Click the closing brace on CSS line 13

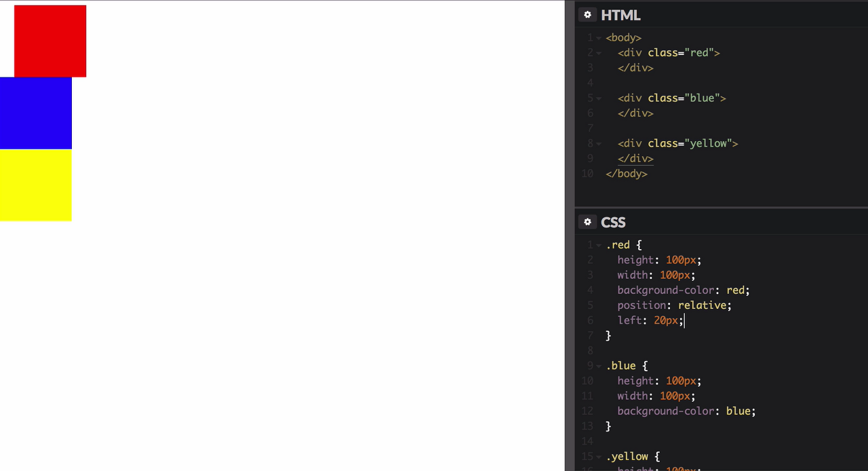[x=608, y=427]
